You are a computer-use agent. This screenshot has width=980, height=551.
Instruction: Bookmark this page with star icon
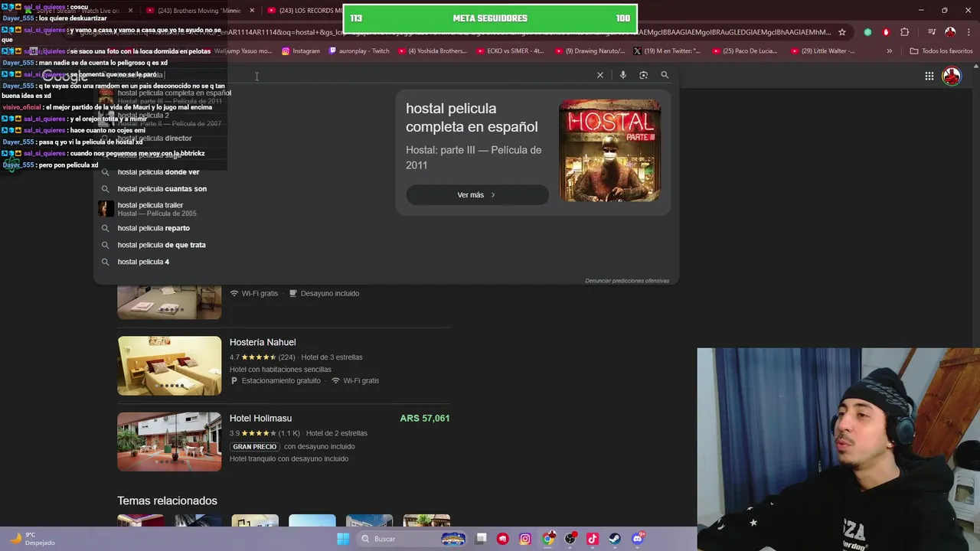coord(842,32)
